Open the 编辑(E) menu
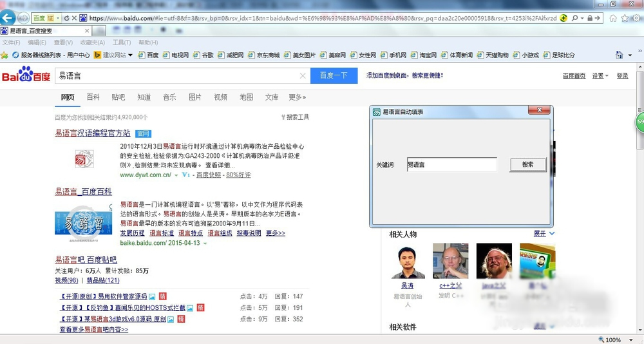 [37, 43]
